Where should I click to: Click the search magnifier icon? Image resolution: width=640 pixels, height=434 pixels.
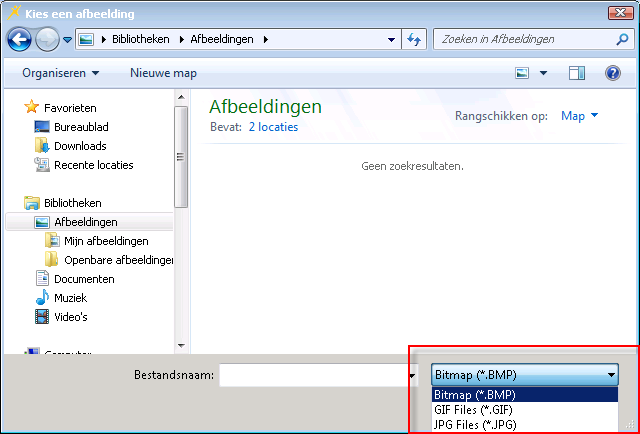pos(617,40)
